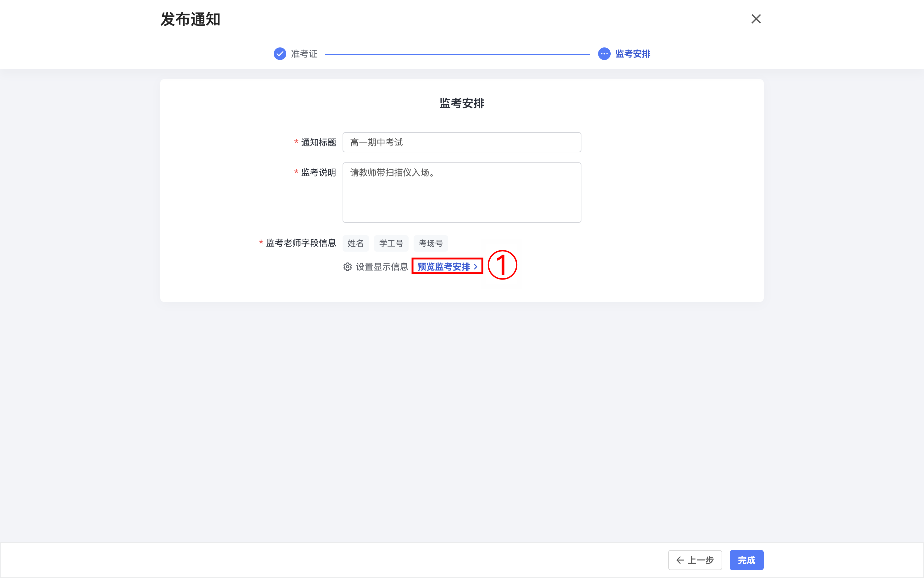Select the 学工号 field tag
The width and height of the screenshot is (924, 578).
[x=391, y=243]
